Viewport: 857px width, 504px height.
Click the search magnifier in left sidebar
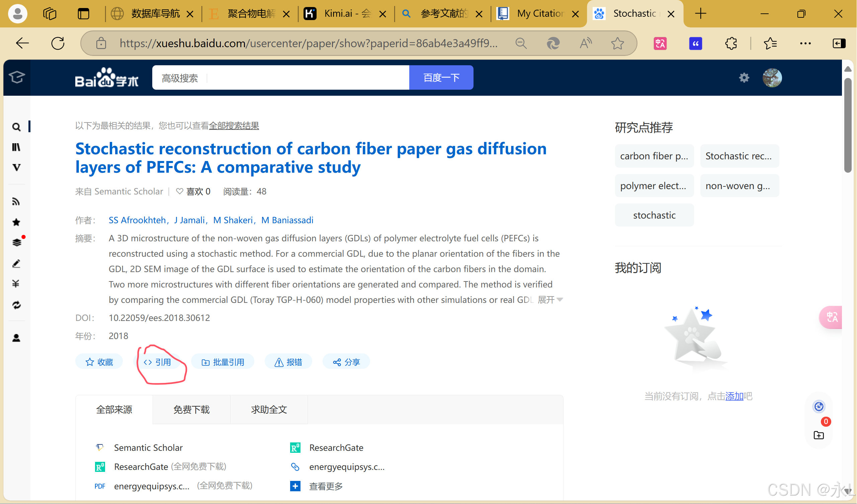click(16, 127)
